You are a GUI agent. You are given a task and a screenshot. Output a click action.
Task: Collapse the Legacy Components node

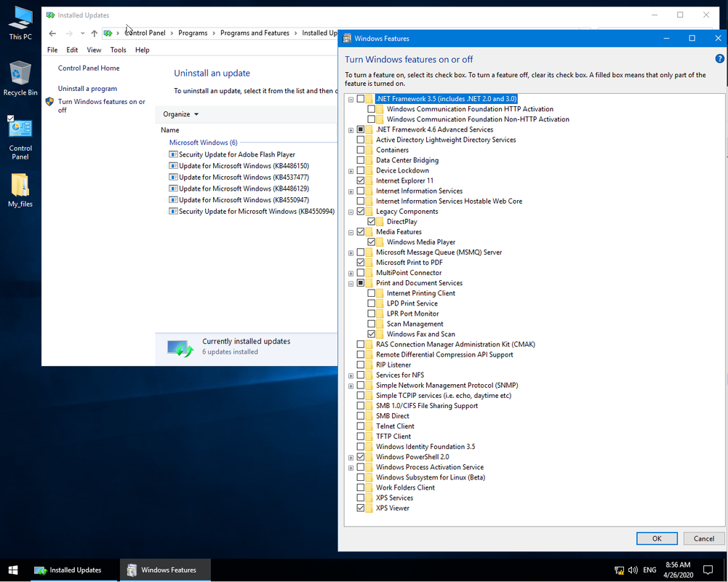351,212
